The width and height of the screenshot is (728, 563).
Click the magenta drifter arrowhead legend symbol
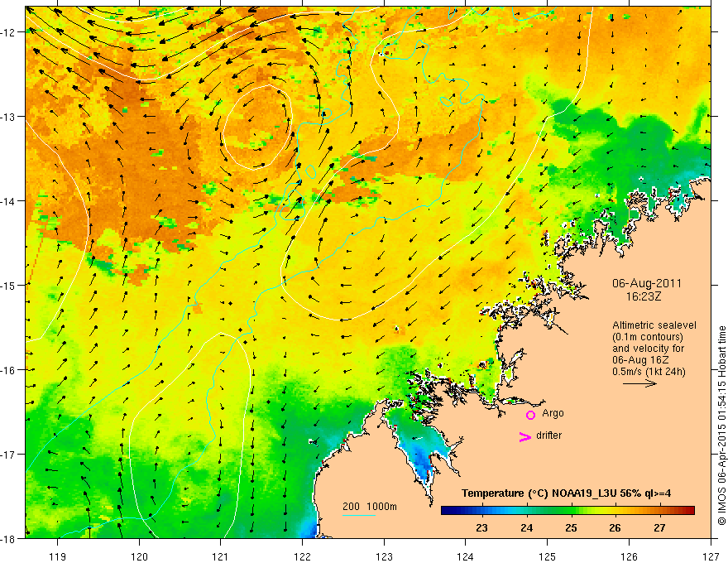coord(525,436)
